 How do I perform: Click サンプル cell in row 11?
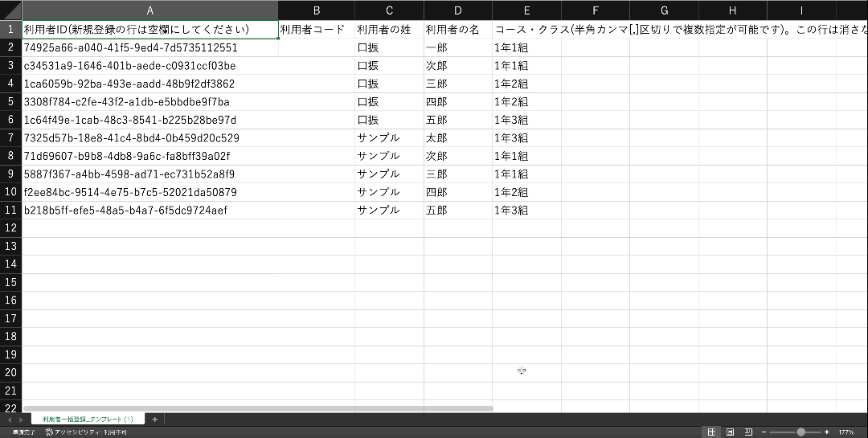click(x=389, y=210)
